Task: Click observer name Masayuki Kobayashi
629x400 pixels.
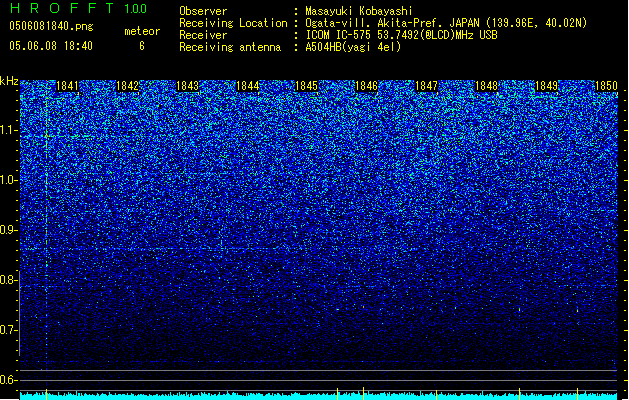Action: click(359, 11)
